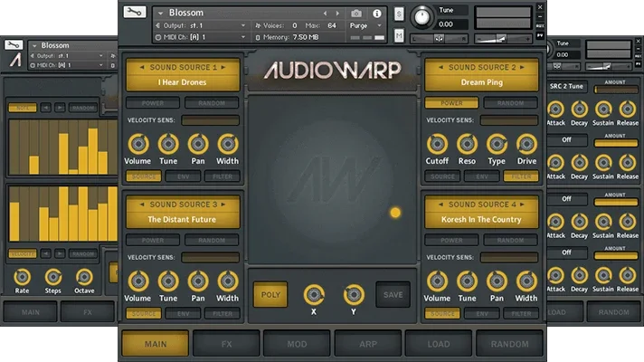This screenshot has width=644, height=362.
Task: Open SRC 2 Tune dropdown in right window
Action: (566, 86)
